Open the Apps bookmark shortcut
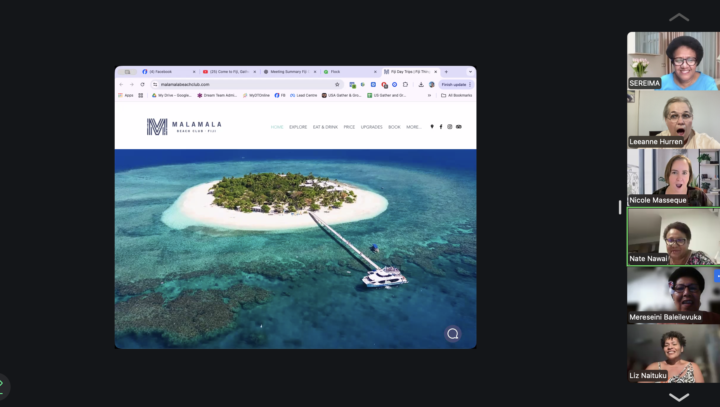This screenshot has width=720, height=407. (126, 96)
